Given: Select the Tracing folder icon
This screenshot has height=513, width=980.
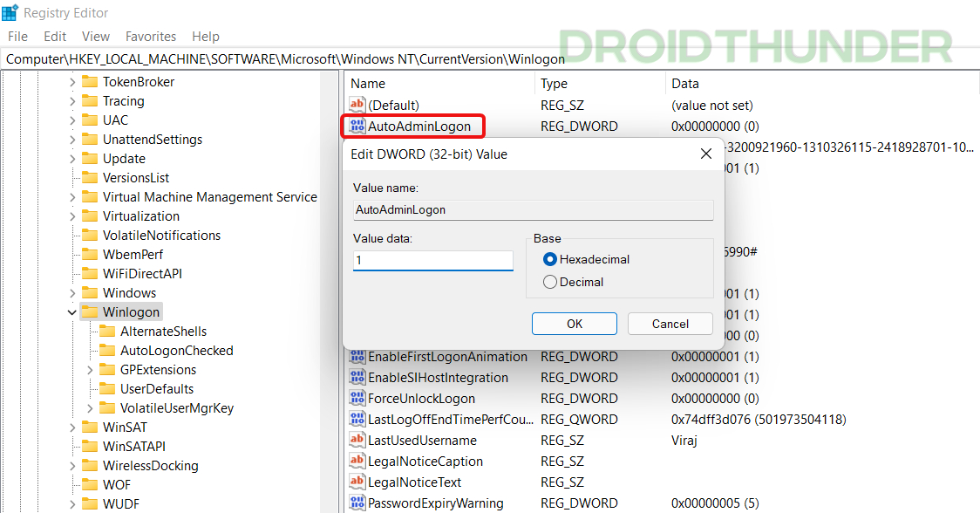Looking at the screenshot, I should point(90,100).
